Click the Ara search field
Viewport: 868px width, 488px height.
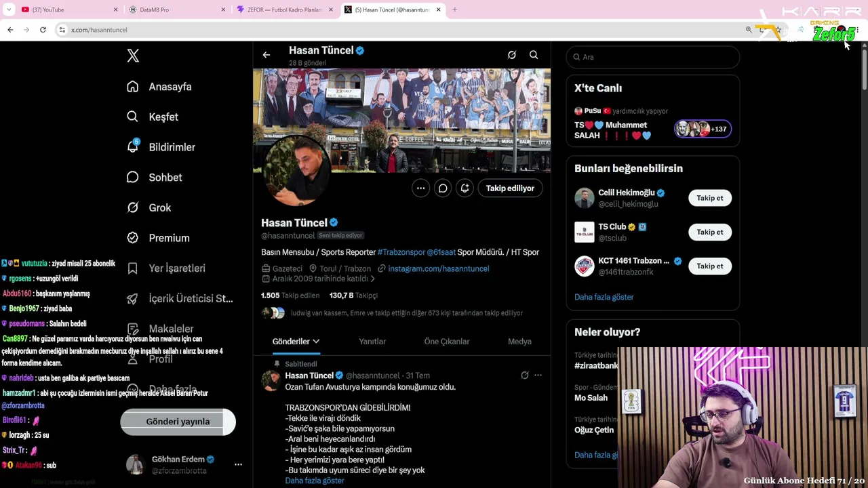(x=652, y=57)
